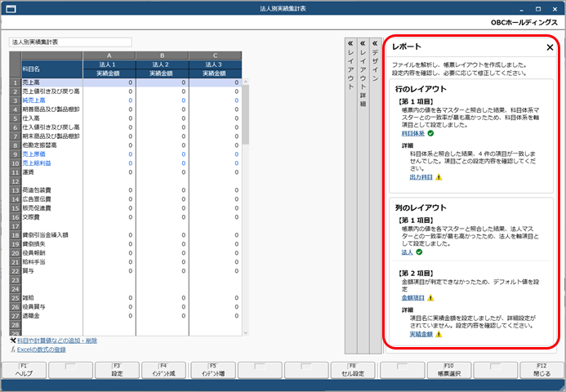This screenshot has height=392, width=566.
Task: Click the fx icon beside Excelの数式の登録
Action: click(13, 350)
